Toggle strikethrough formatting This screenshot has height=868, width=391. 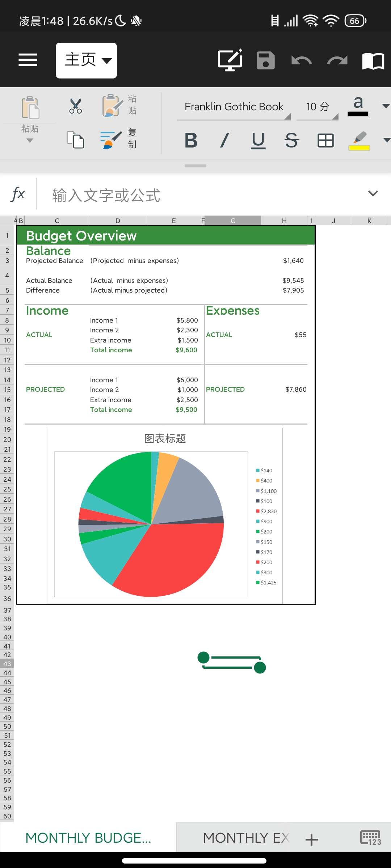point(292,140)
